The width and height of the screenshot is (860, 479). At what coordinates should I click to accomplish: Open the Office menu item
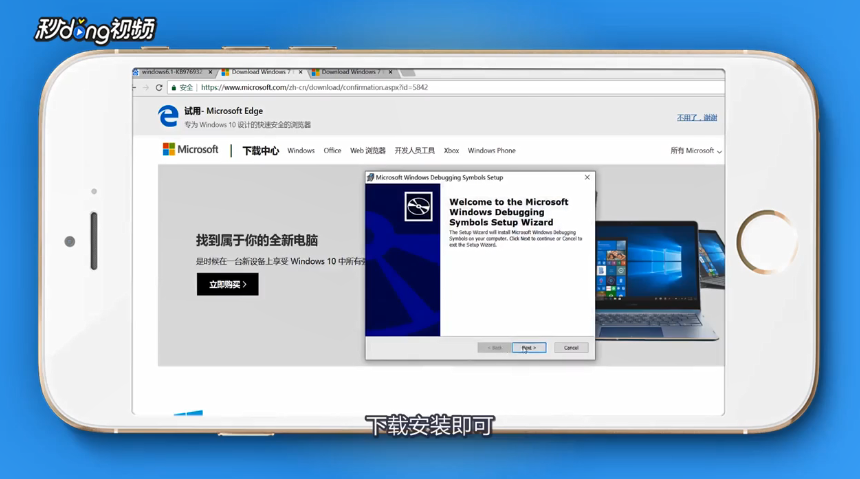click(332, 150)
